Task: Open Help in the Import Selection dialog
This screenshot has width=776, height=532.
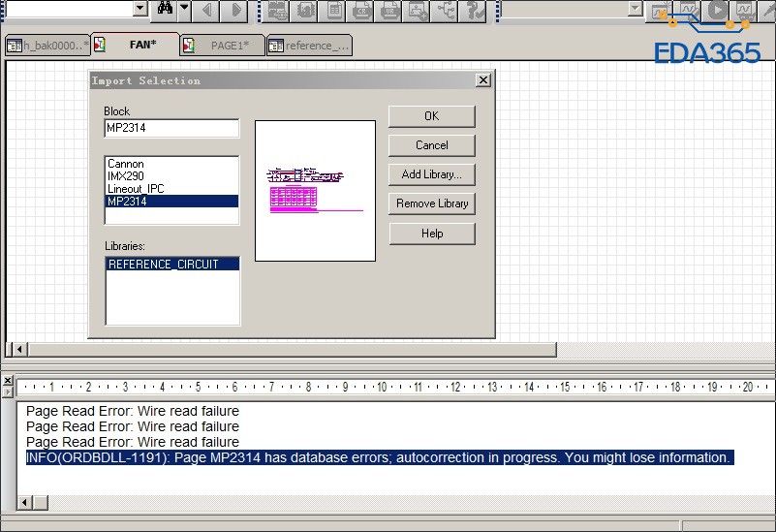Action: coord(432,234)
